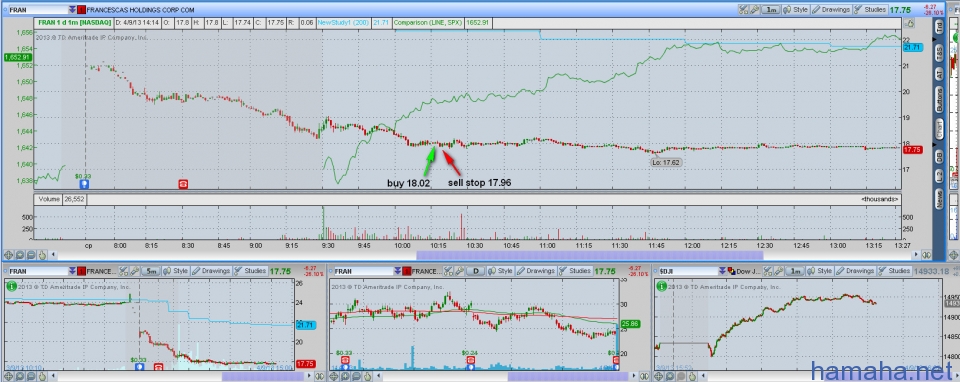Image resolution: width=960 pixels, height=382 pixels.
Task: Open the 1m timeframe selector on main chart
Action: [x=771, y=10]
